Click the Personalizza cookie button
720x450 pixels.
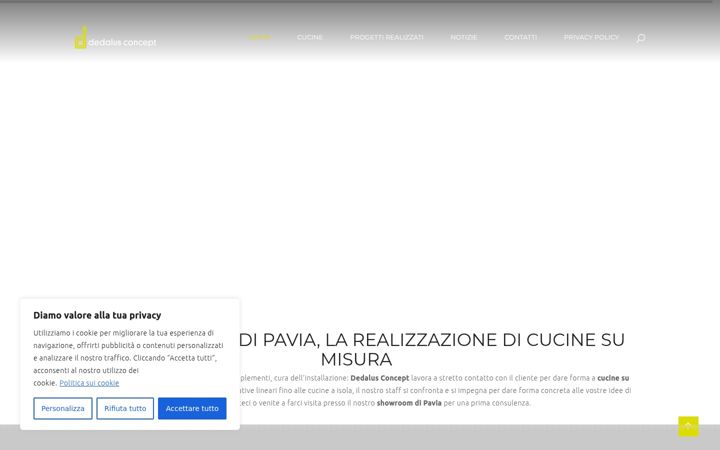(x=63, y=408)
